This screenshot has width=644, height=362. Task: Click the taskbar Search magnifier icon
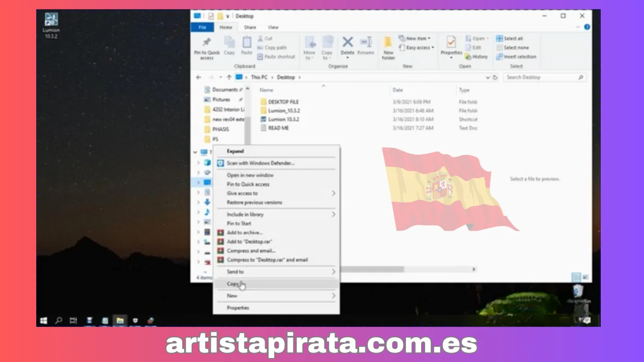click(x=58, y=320)
